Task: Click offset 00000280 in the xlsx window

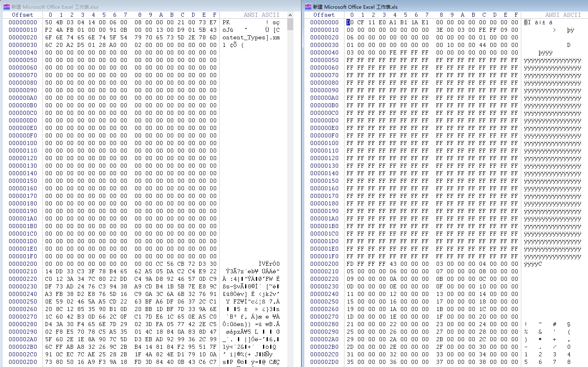Action: [x=23, y=324]
